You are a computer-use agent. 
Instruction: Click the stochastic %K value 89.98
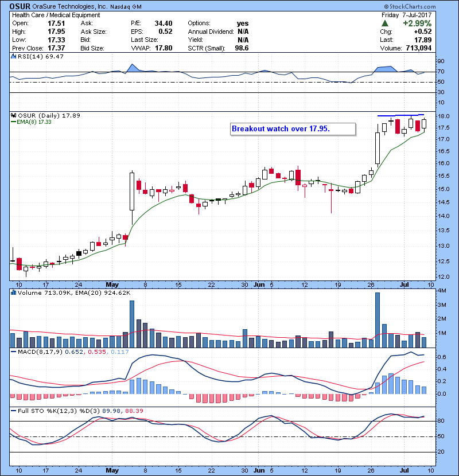111,411
